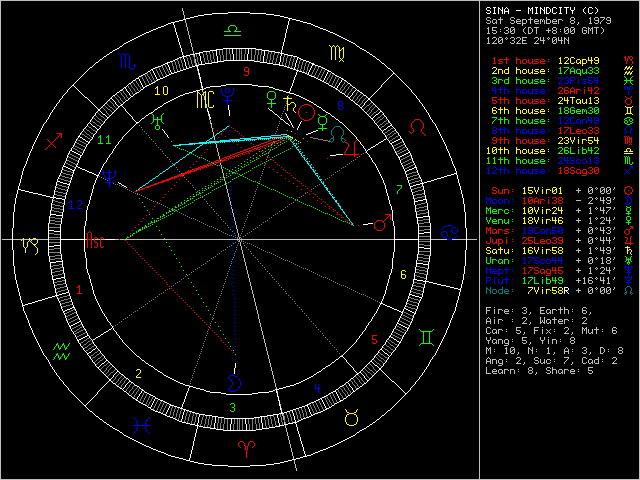
Task: Select the green Venus symbol in the chart
Action: (x=271, y=99)
